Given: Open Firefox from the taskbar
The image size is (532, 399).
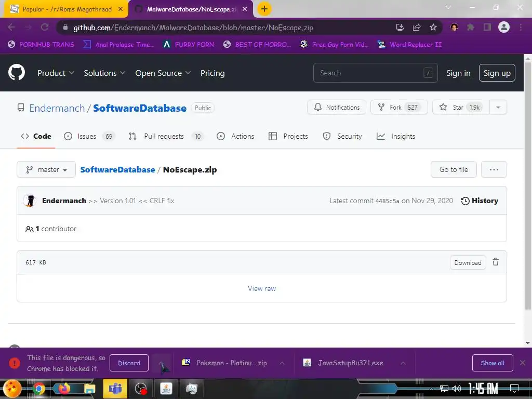Looking at the screenshot, I should click(x=64, y=389).
